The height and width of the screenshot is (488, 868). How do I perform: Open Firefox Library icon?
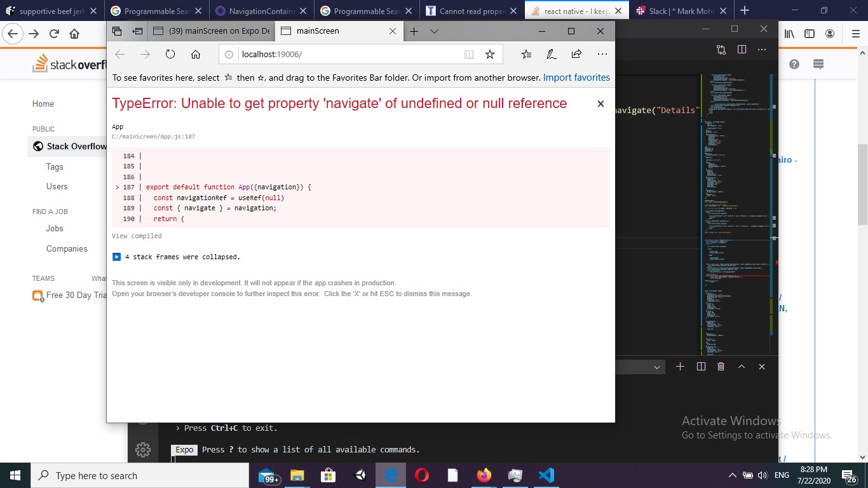click(789, 34)
